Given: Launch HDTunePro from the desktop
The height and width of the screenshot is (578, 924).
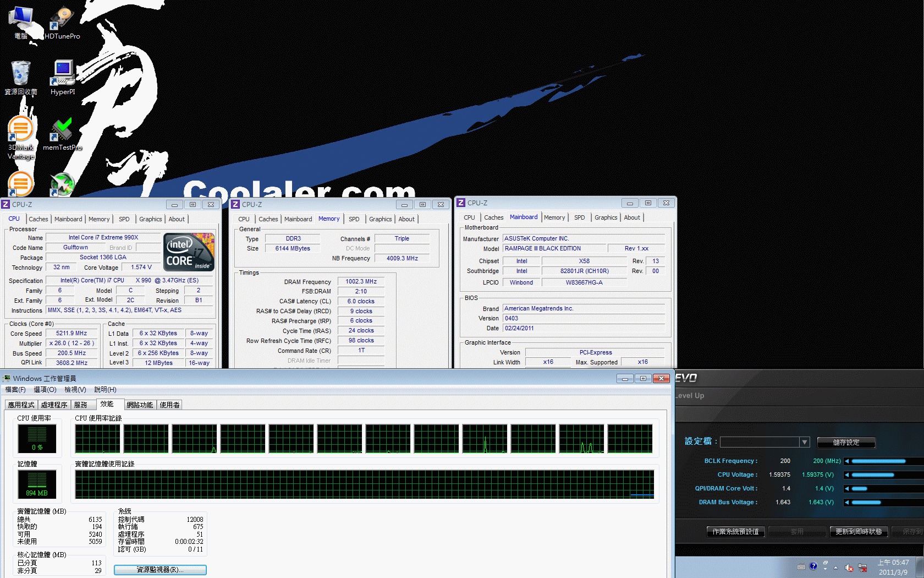Looking at the screenshot, I should [x=62, y=23].
